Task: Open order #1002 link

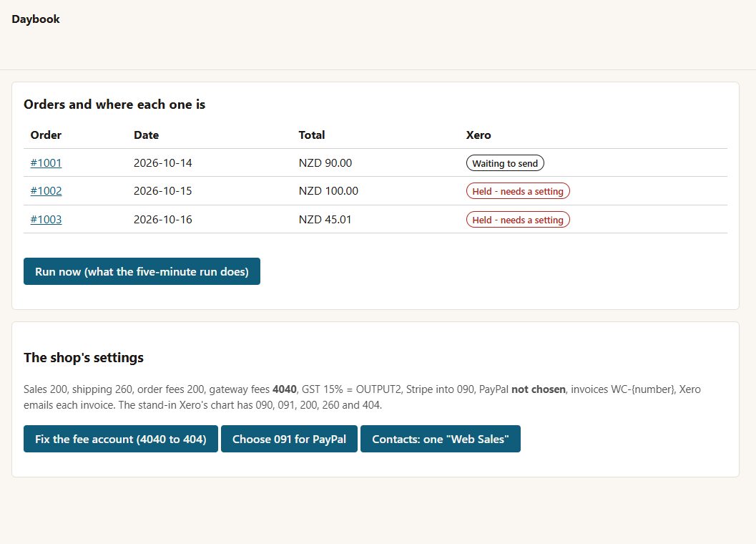Action: tap(46, 191)
